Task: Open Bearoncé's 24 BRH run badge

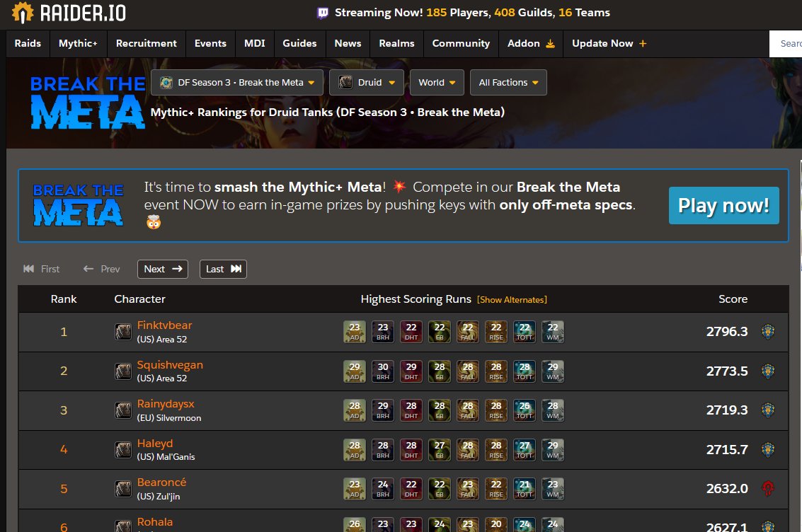Action: point(382,489)
